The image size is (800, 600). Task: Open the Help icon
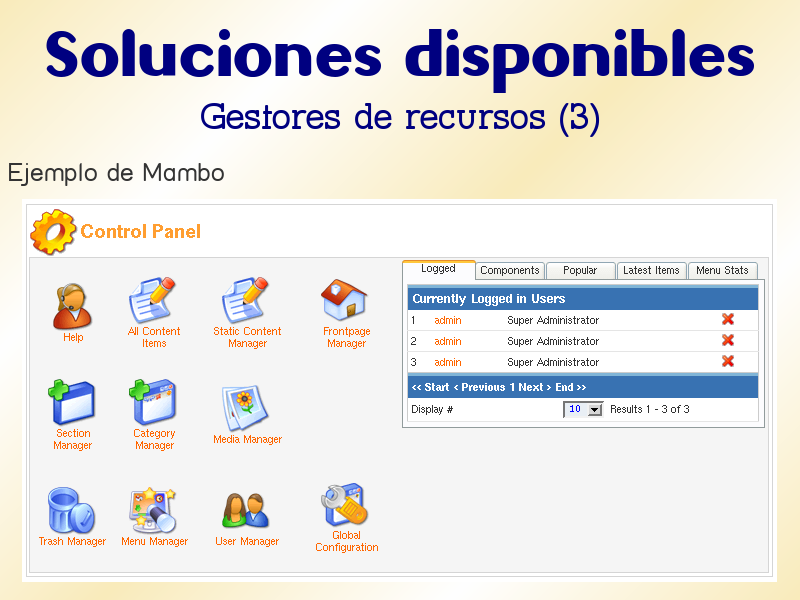click(x=72, y=306)
